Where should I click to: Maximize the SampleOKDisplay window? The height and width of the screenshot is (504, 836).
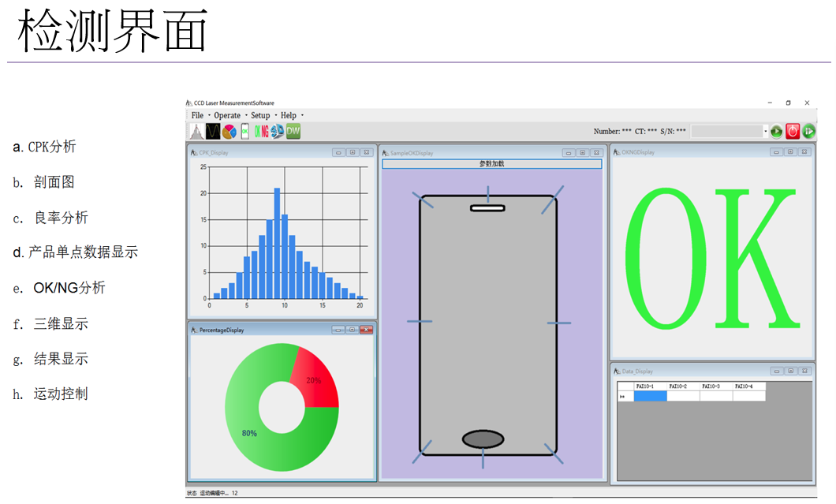pos(582,153)
